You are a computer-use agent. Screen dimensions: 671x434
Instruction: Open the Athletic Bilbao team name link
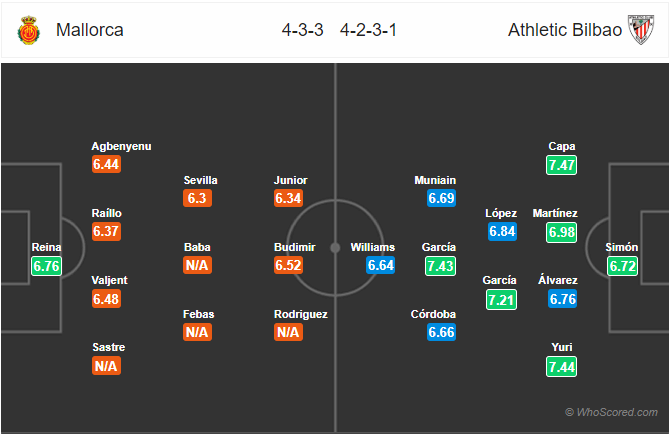click(565, 30)
